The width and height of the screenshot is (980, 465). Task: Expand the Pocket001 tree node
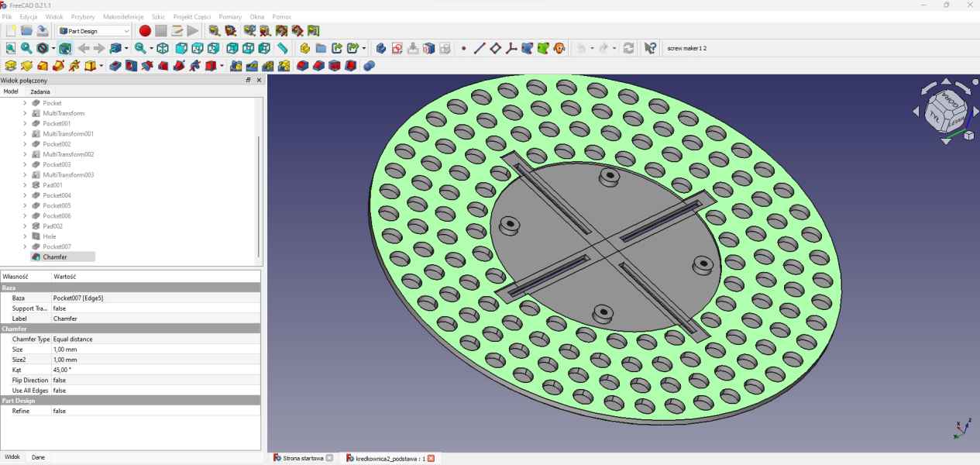pyautogui.click(x=25, y=123)
